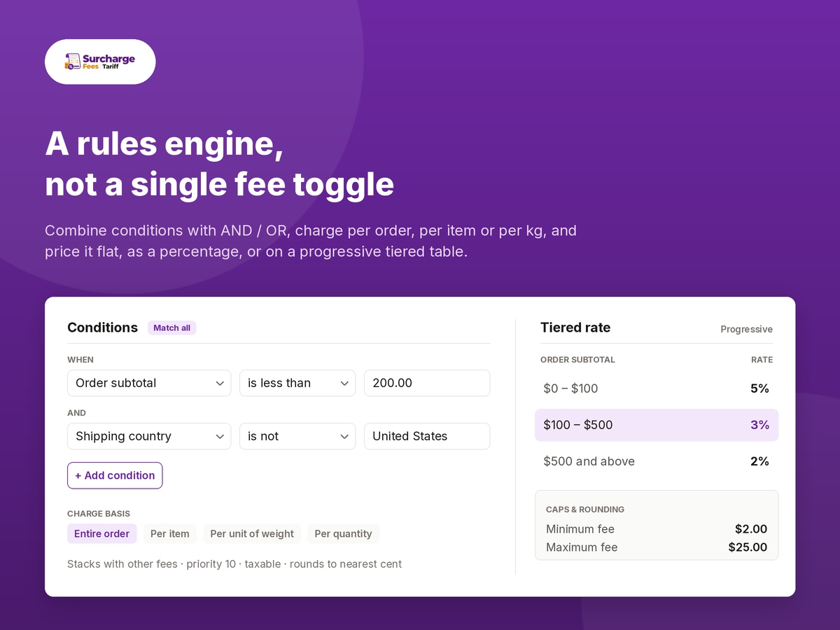Open the Order subtotal condition dropdown

[x=149, y=383]
